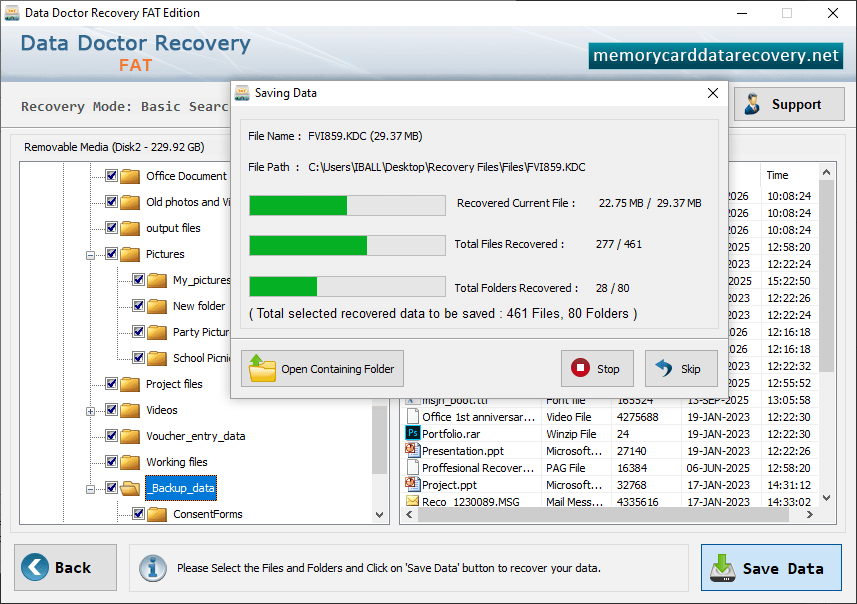Screen dimensions: 857x604
Task: Toggle the Old photos and Videos checkbox
Action: click(111, 202)
